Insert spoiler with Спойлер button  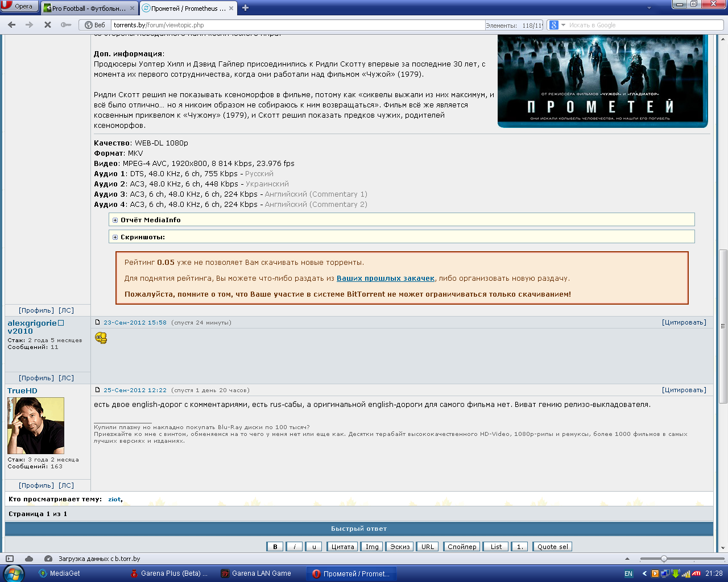pos(462,547)
